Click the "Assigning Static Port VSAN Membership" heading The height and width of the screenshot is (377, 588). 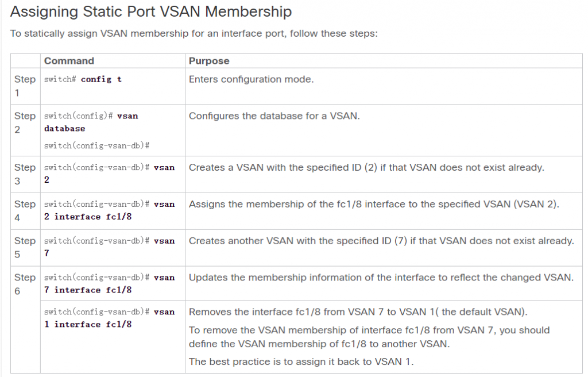coord(151,11)
